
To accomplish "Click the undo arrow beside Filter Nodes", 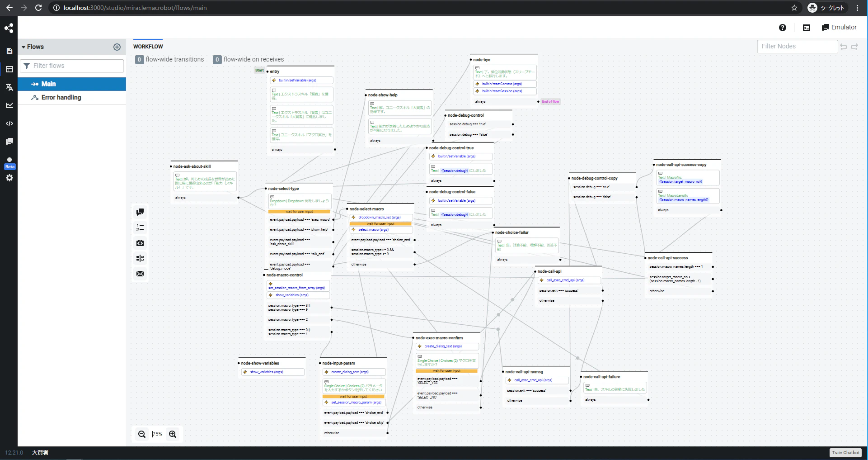I will coord(844,47).
